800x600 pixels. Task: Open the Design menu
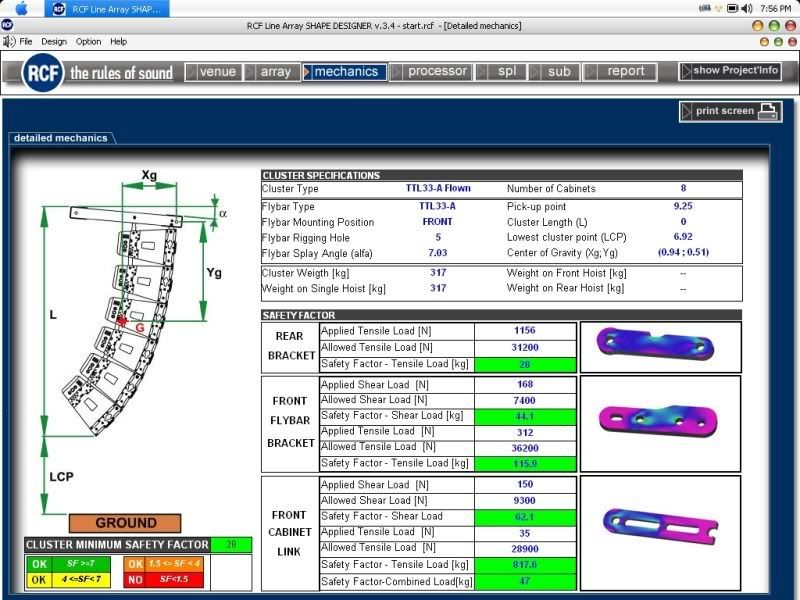click(x=54, y=41)
